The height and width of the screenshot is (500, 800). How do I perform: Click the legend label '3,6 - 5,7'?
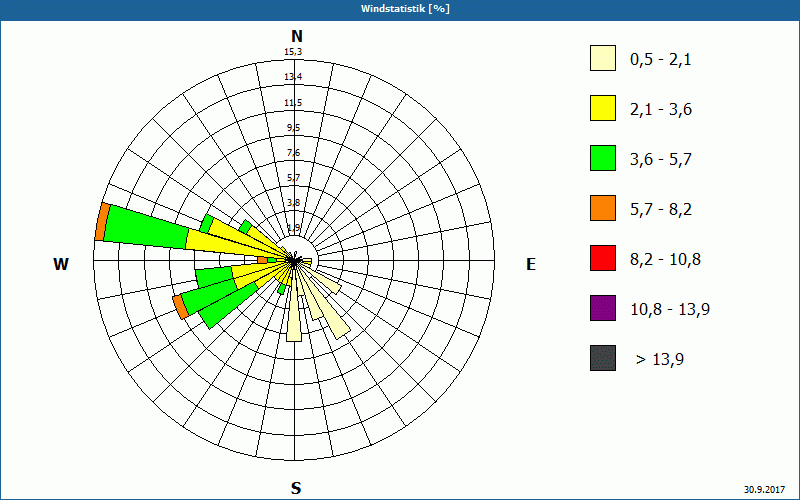pos(661,160)
